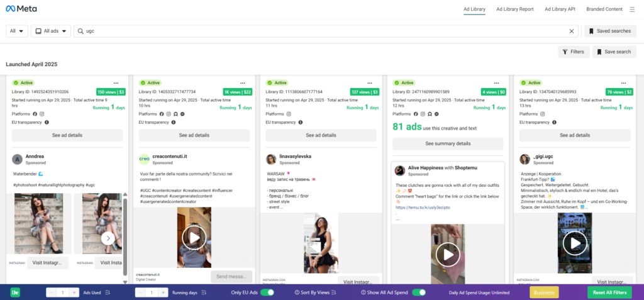This screenshot has width=644, height=300.
Task: Play the _gigi.ugc ad video
Action: [x=574, y=243]
